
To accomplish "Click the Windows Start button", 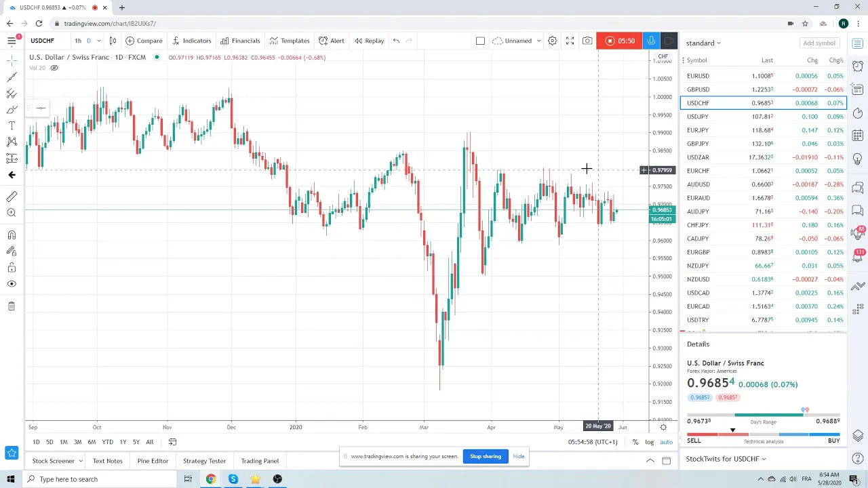I will pyautogui.click(x=11, y=479).
